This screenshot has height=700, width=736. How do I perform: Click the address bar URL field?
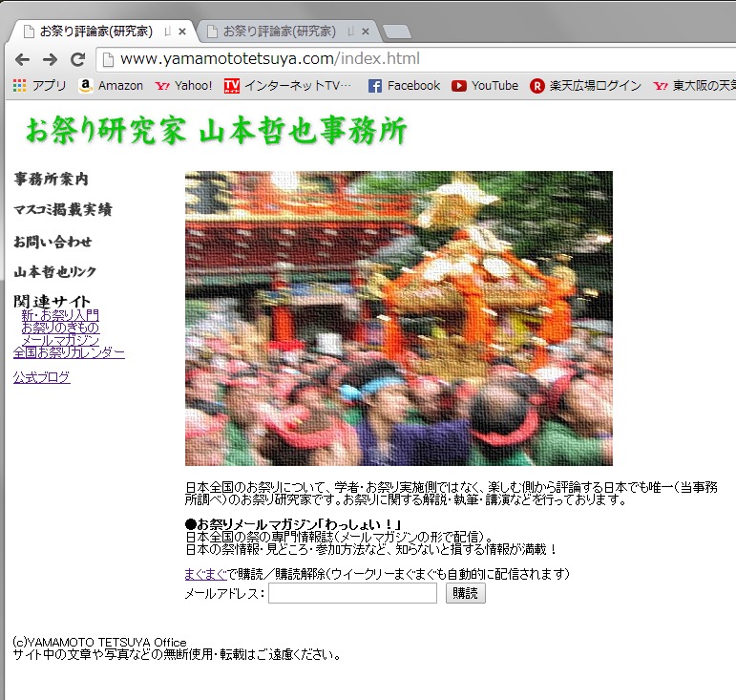tap(382, 59)
